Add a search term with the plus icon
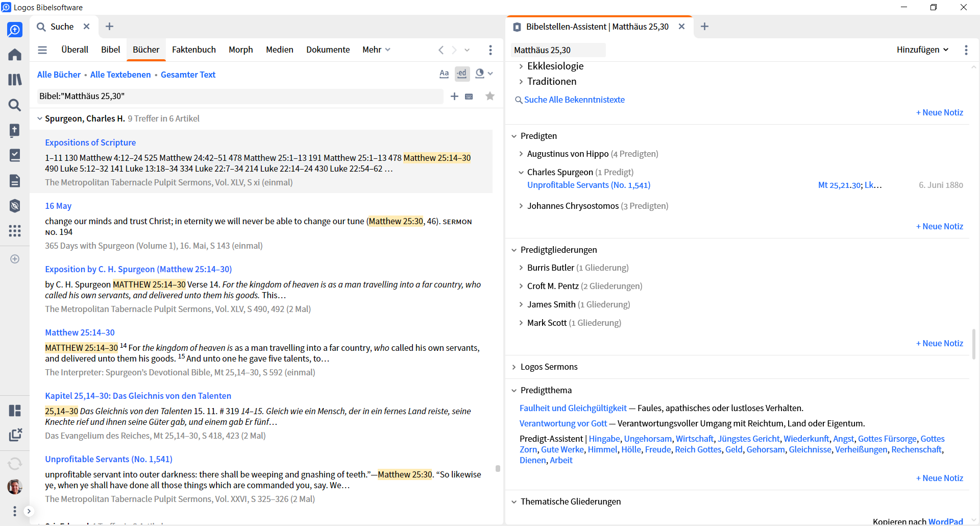The width and height of the screenshot is (980, 526). point(454,97)
